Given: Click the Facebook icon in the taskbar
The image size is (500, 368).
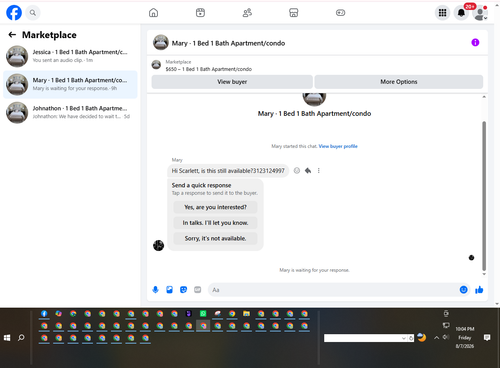Looking at the screenshot, I should (44, 314).
